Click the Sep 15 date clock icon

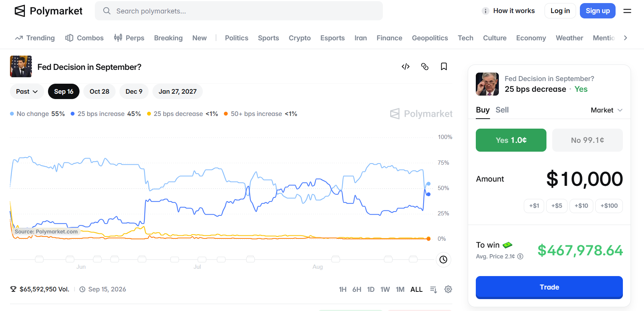tap(82, 289)
